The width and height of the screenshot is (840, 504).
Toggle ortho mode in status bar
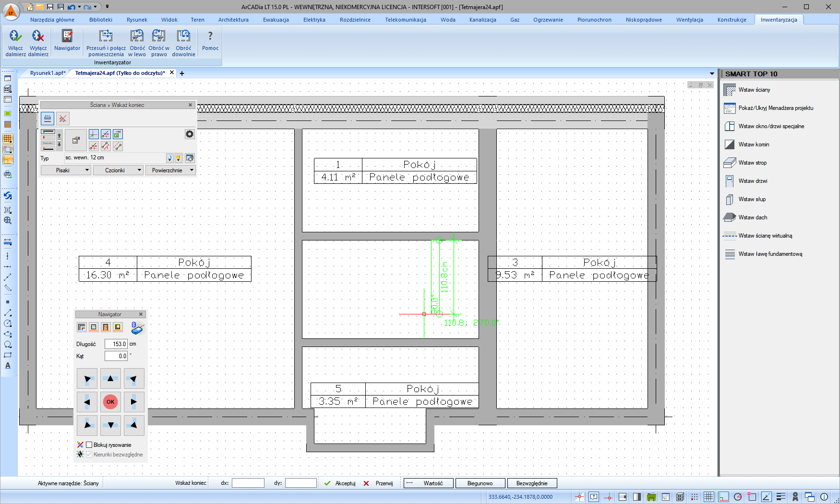(x=723, y=497)
